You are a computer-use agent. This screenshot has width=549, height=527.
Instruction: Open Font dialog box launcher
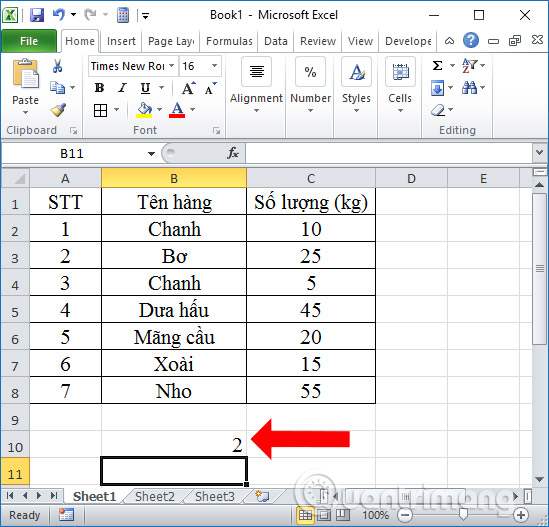[216, 131]
